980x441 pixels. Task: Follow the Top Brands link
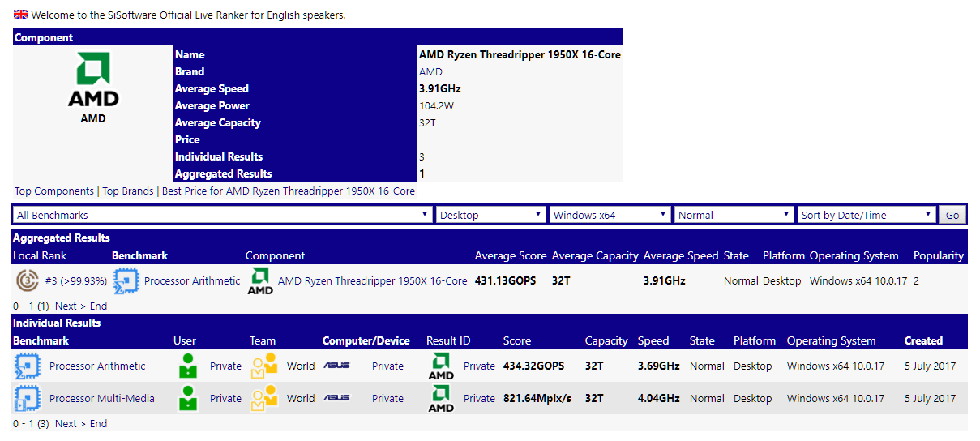pos(127,191)
